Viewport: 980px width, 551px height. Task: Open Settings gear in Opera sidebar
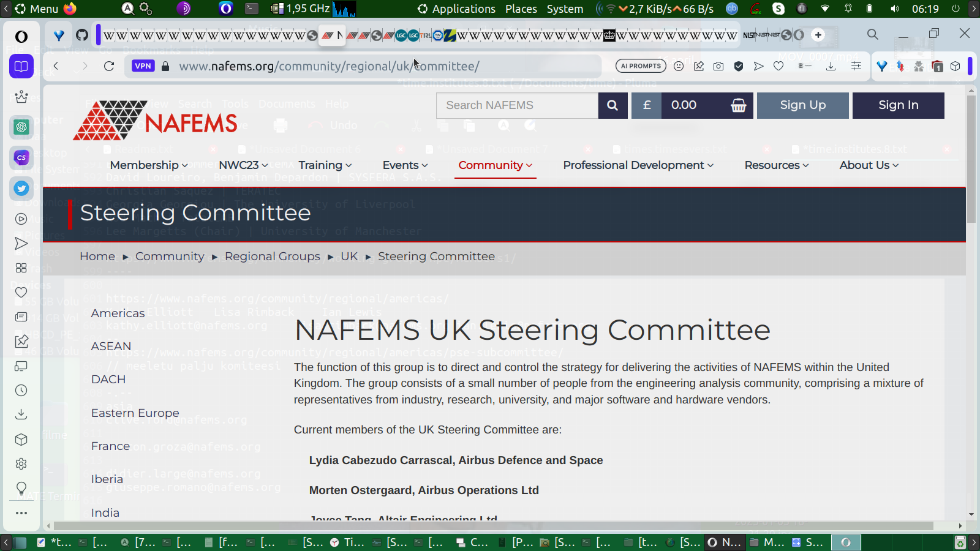coord(21,464)
